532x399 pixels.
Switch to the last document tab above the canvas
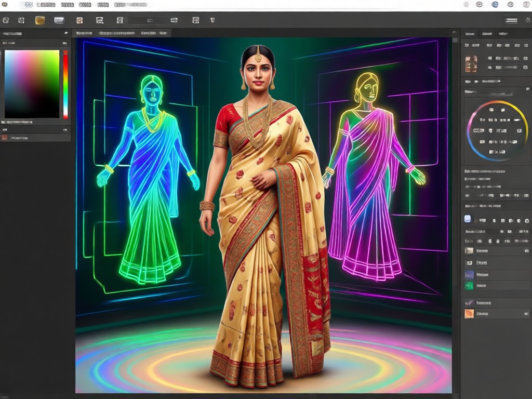click(154, 33)
